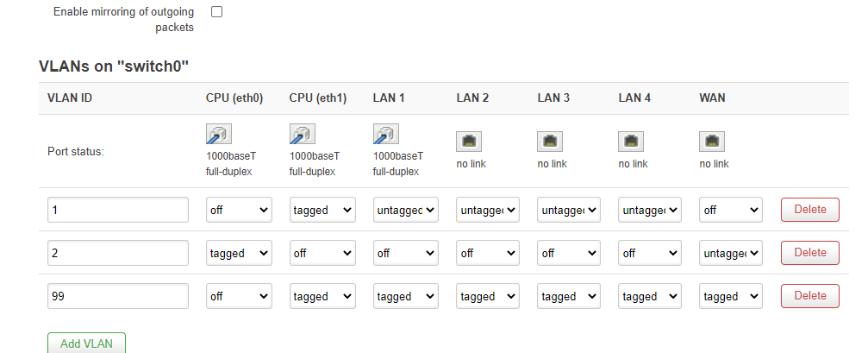868x353 pixels.
Task: Click the LAN 1 connected port icon
Action: (386, 134)
